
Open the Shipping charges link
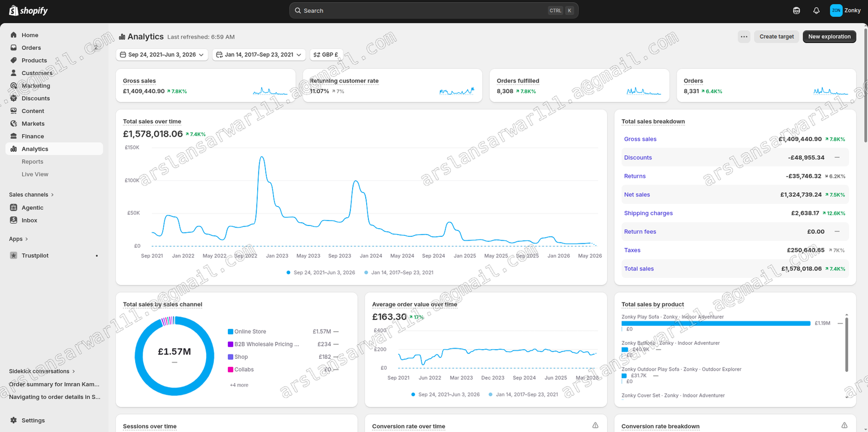pyautogui.click(x=648, y=213)
